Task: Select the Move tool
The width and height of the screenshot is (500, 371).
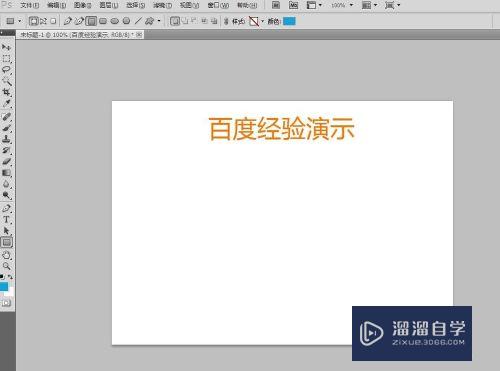Action: pos(6,47)
